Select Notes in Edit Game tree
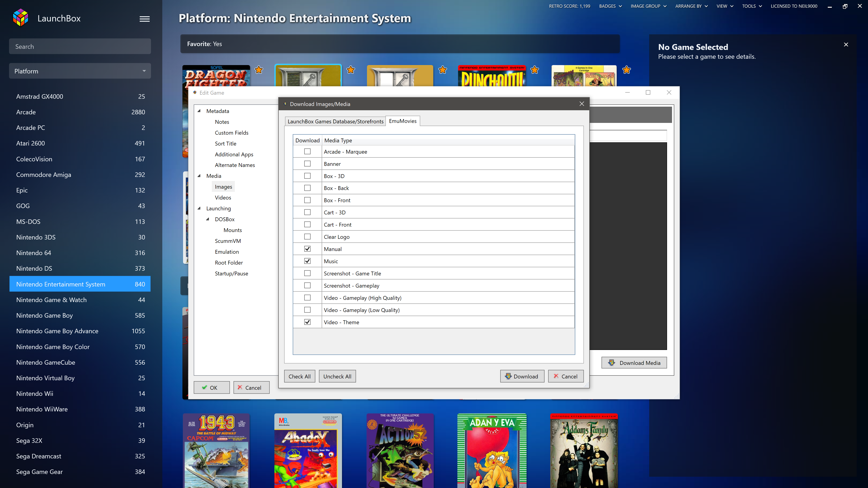Image resolution: width=868 pixels, height=488 pixels. point(222,122)
